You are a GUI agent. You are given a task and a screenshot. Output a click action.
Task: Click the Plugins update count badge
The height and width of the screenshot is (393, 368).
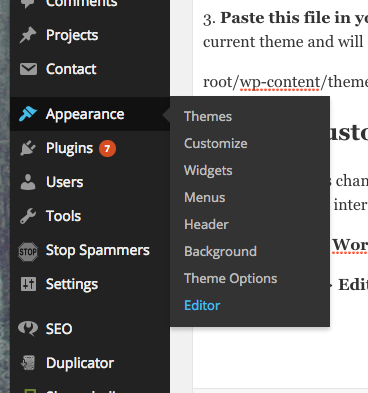coord(107,148)
